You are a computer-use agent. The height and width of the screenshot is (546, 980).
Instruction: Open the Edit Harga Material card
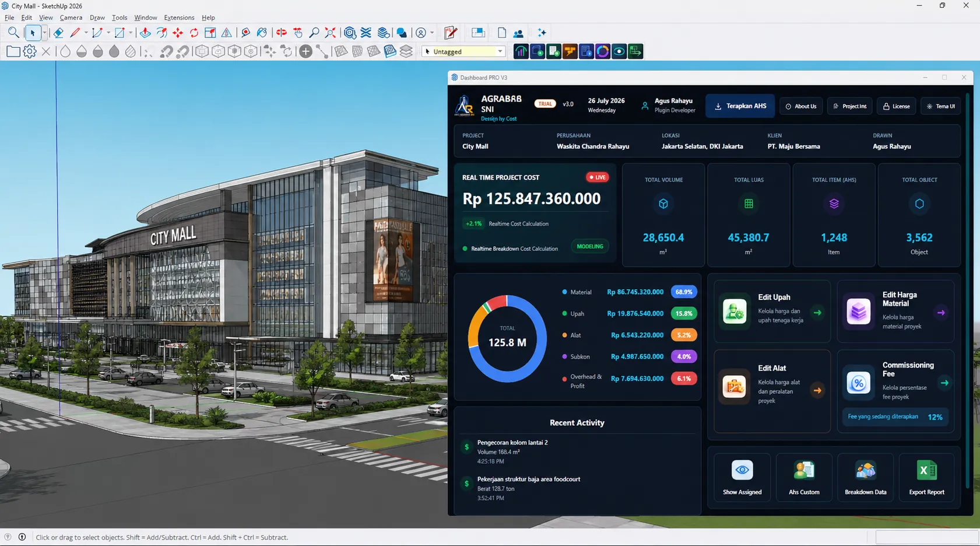coord(895,311)
